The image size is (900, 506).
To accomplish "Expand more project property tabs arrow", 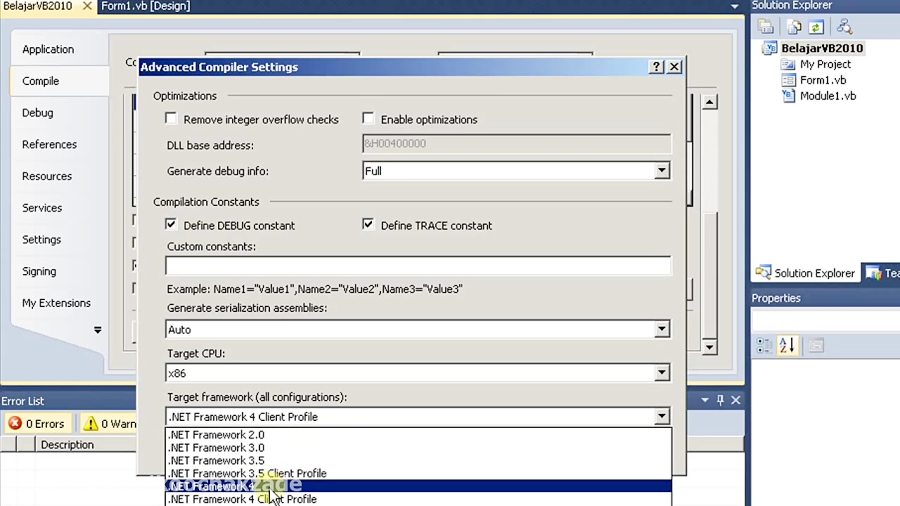I will [x=98, y=330].
